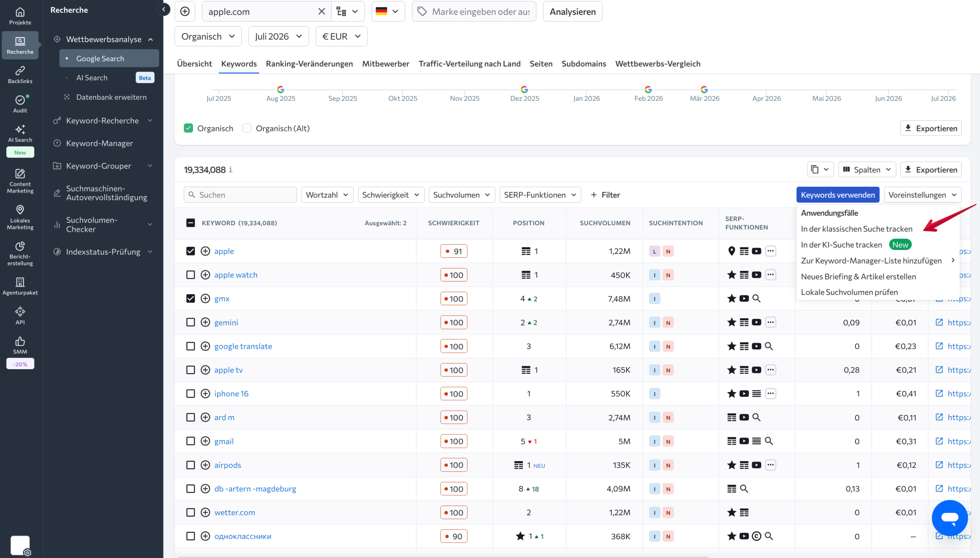Open account settings avatar
The image size is (980, 558).
(x=20, y=545)
